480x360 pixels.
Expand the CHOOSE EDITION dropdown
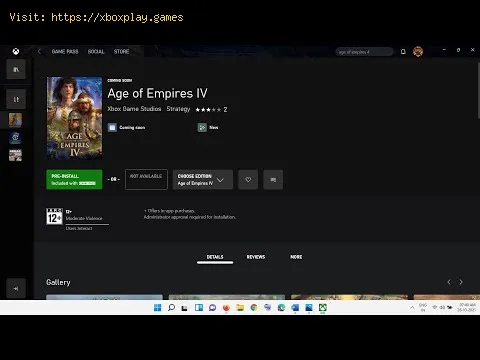pos(203,179)
